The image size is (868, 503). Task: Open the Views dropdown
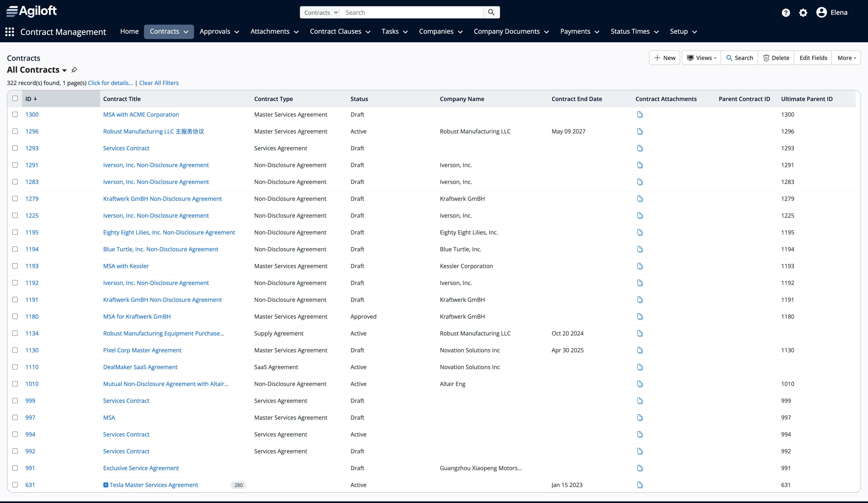point(701,57)
